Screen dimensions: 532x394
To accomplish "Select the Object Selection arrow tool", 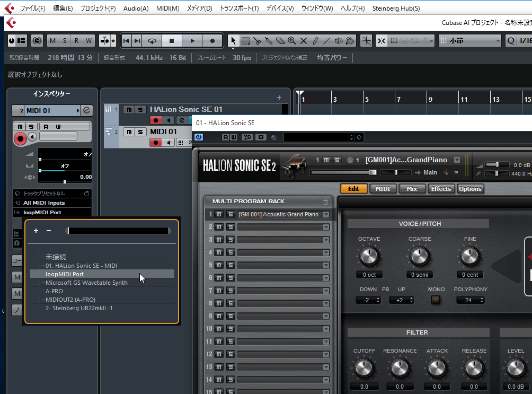I will point(233,41).
